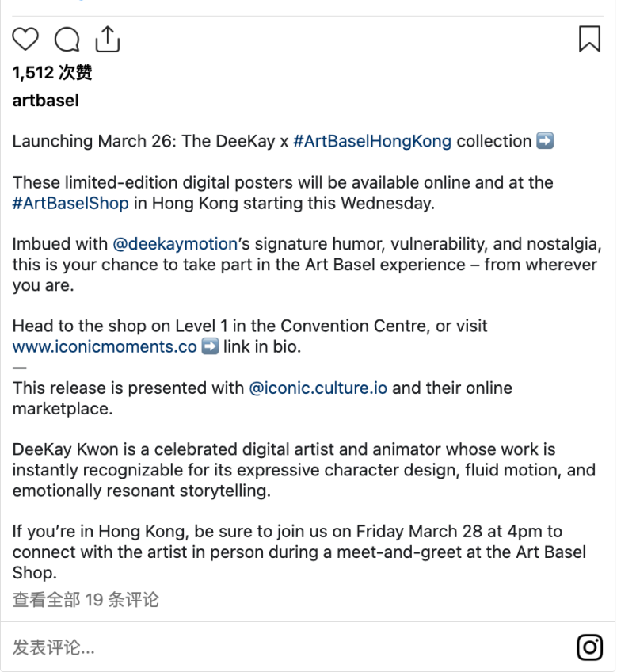Open www.iconicmoments.co link
The height and width of the screenshot is (672, 617).
pos(105,346)
